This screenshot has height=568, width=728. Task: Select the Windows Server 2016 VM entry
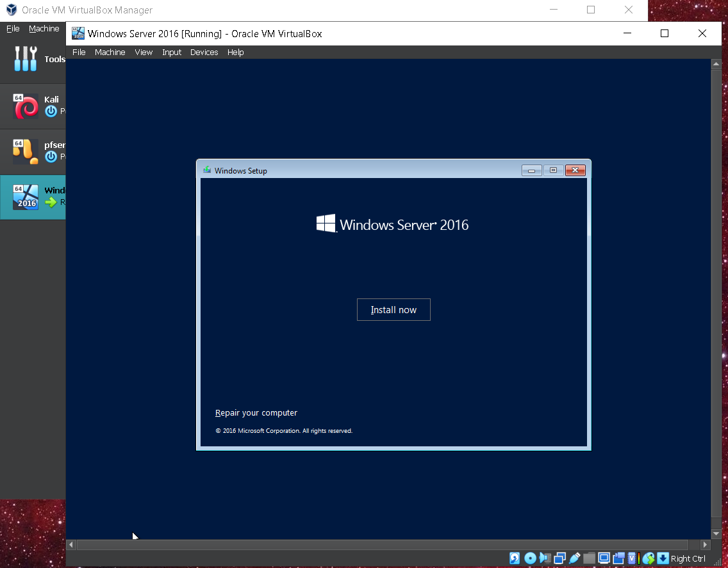(x=32, y=197)
